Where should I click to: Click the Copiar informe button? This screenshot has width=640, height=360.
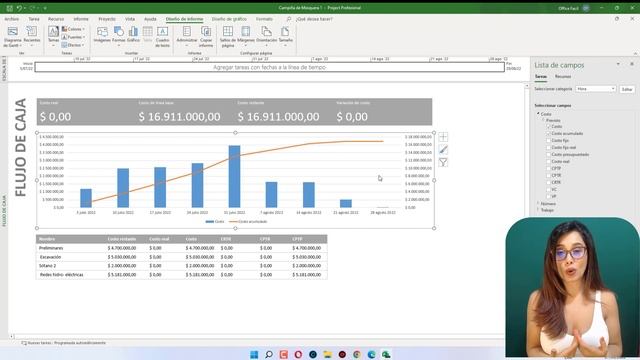tap(206, 37)
